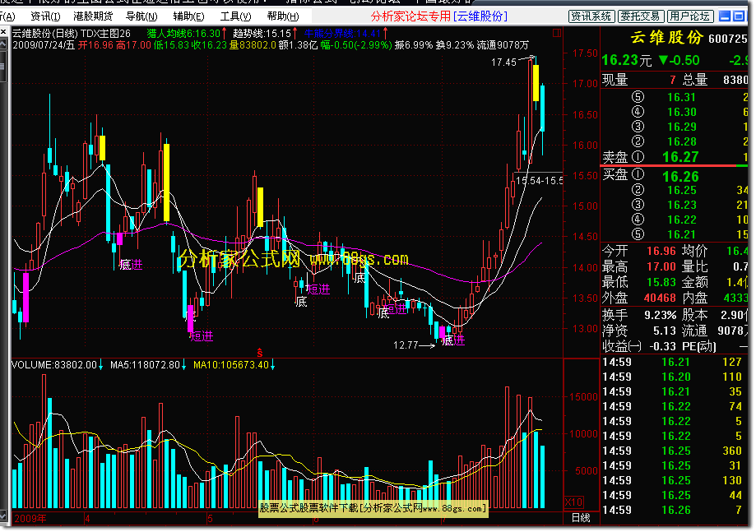Click the 最高 17.00 value
756x532 pixels.
[661, 266]
